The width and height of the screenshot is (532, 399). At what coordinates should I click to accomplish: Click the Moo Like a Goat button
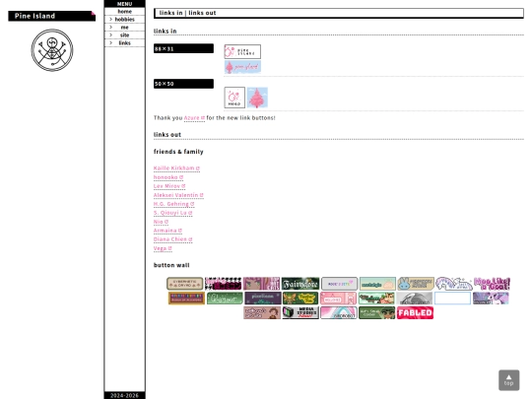coord(492,284)
